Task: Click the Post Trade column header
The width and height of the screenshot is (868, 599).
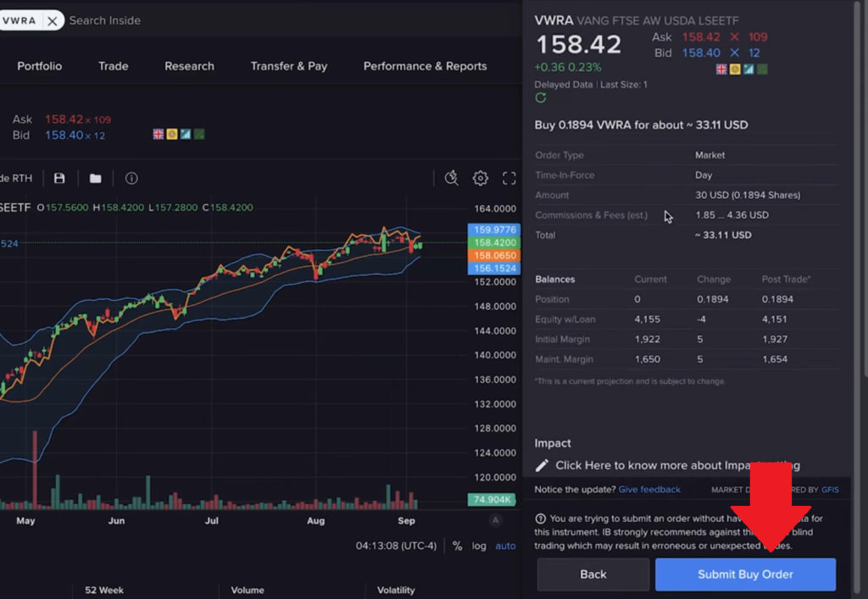Action: [786, 280]
